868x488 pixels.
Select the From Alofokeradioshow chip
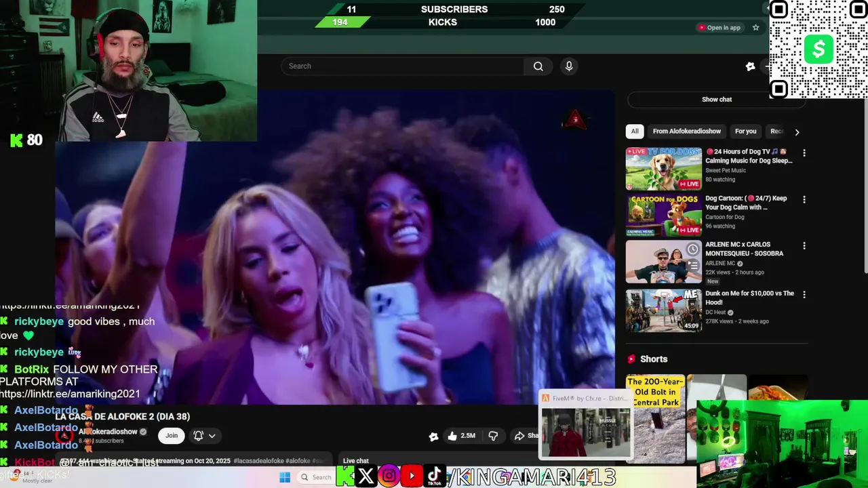point(687,131)
